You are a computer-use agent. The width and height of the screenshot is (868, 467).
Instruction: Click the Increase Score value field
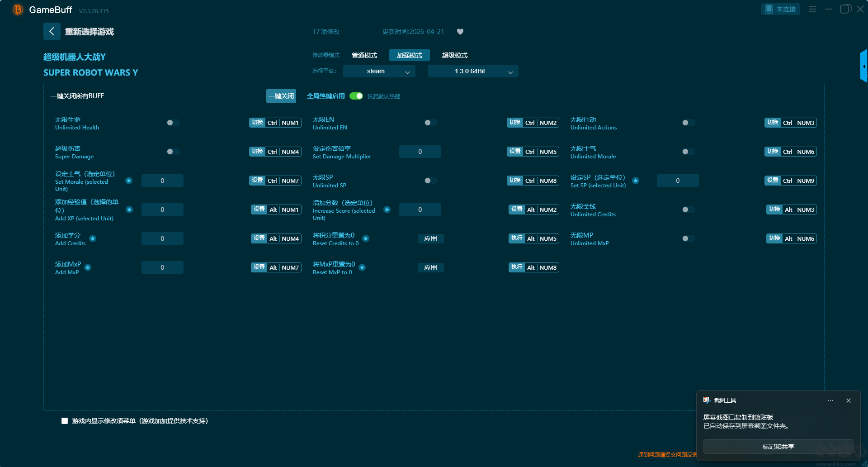(420, 210)
